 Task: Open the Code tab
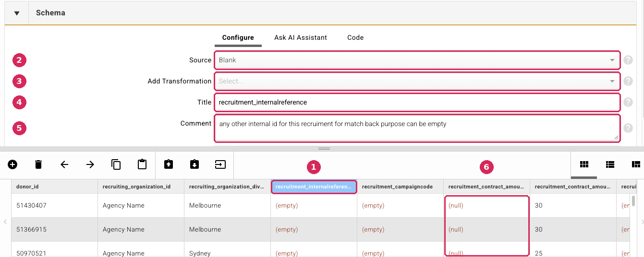[x=355, y=37]
